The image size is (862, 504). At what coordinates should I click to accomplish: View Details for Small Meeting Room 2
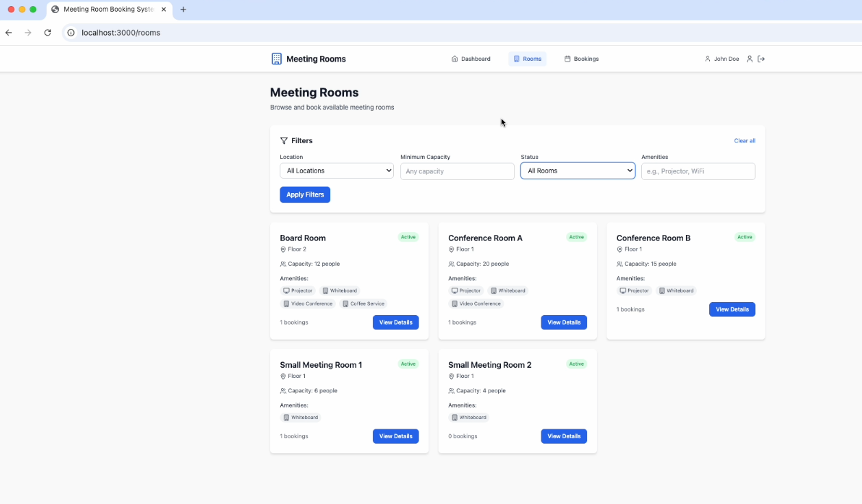(564, 436)
